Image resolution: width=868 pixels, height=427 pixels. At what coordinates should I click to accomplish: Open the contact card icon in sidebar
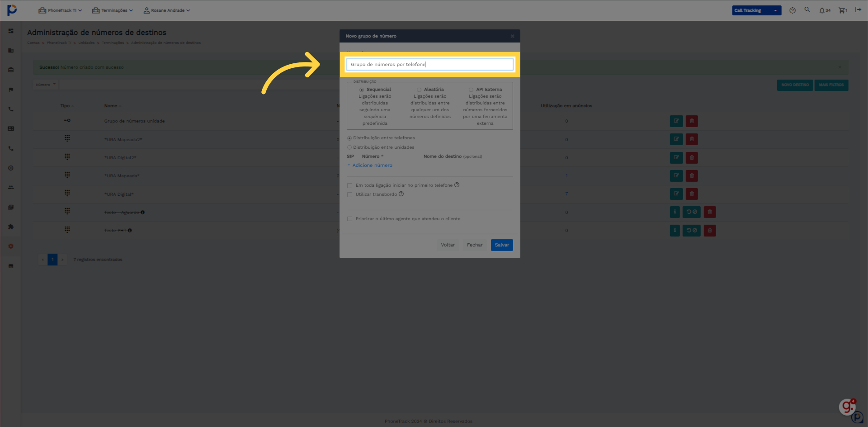point(11,128)
